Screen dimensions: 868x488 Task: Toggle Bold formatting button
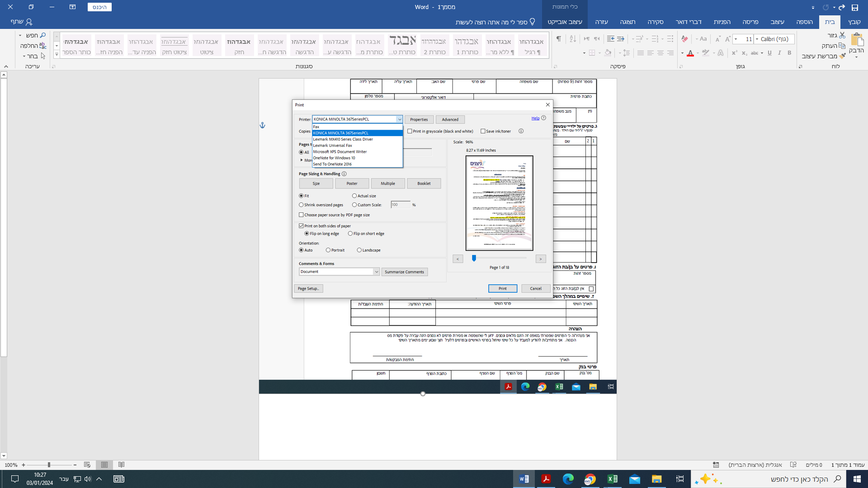coord(789,53)
